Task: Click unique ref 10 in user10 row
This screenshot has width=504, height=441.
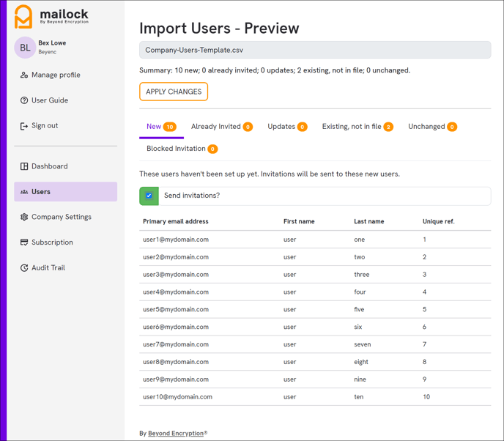Action: pyautogui.click(x=426, y=397)
